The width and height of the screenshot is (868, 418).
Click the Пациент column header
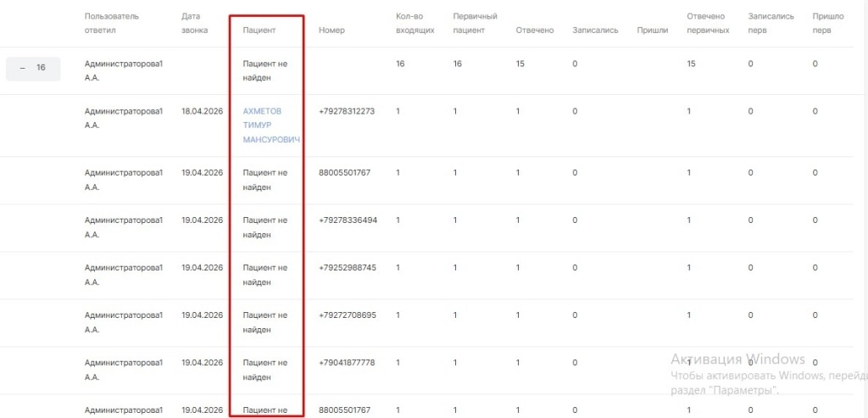259,31
